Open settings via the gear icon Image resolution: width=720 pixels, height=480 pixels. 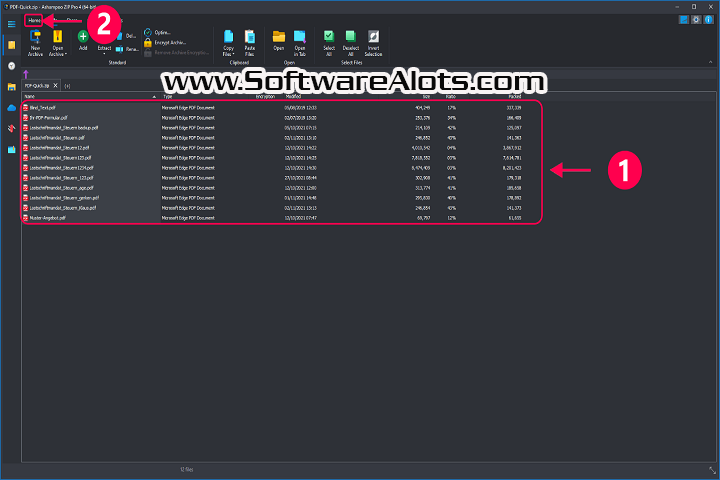click(x=696, y=20)
